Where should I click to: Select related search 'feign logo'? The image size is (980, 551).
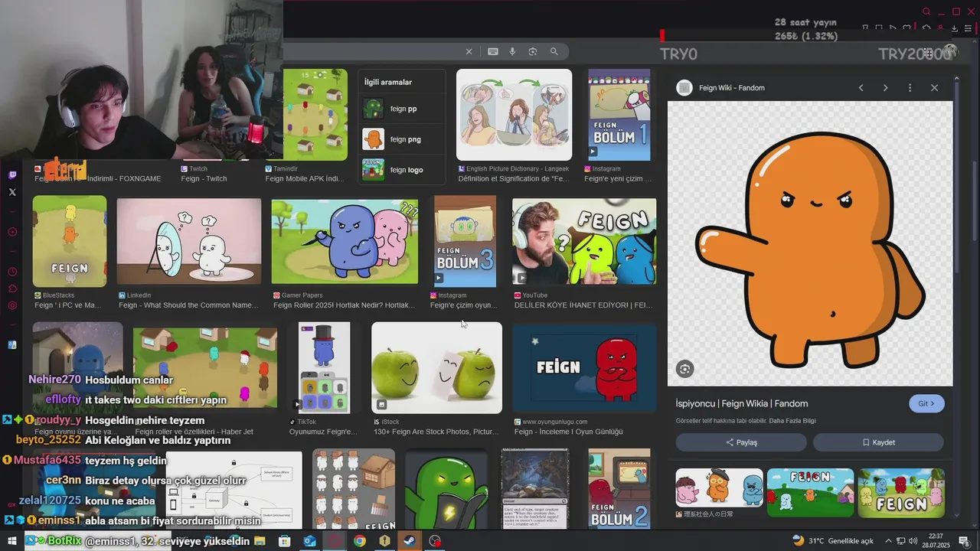point(401,170)
